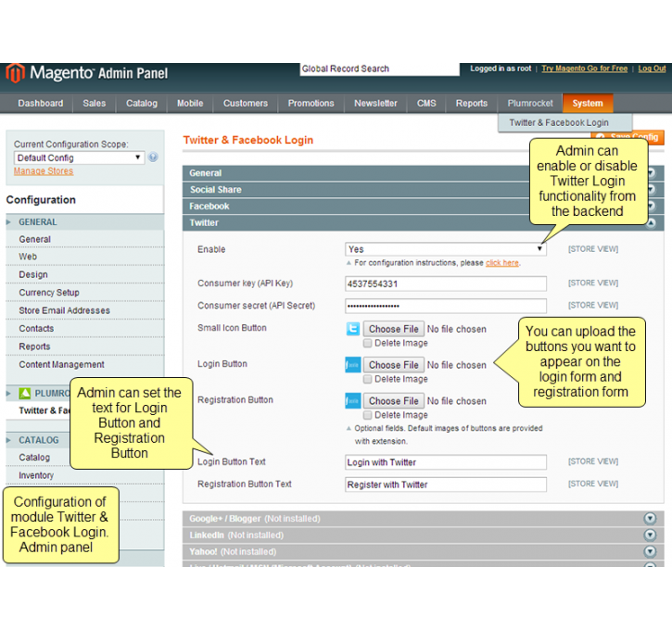Open the Plumrocket menu
This screenshot has width=672, height=630.
tap(530, 103)
